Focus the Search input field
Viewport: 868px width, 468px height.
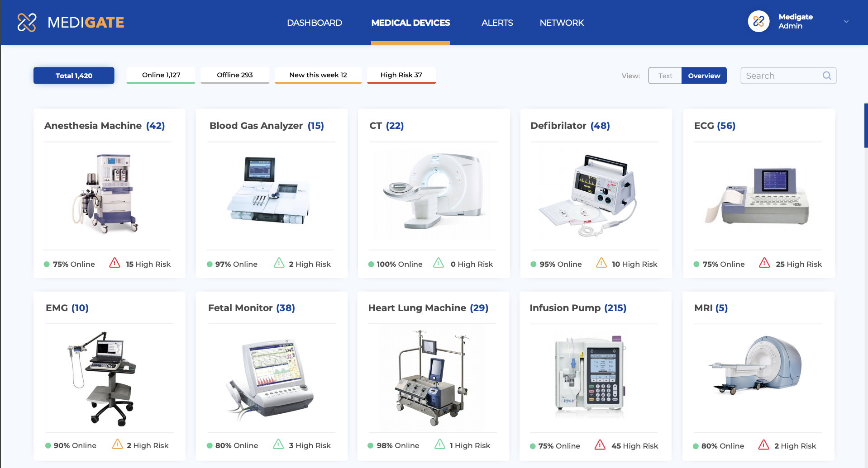(x=788, y=76)
